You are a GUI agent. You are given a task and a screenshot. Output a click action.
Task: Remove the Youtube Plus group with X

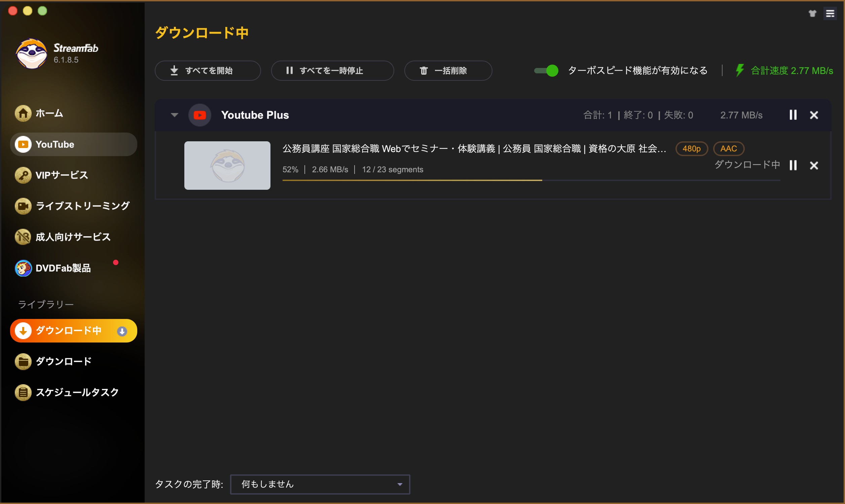click(814, 115)
